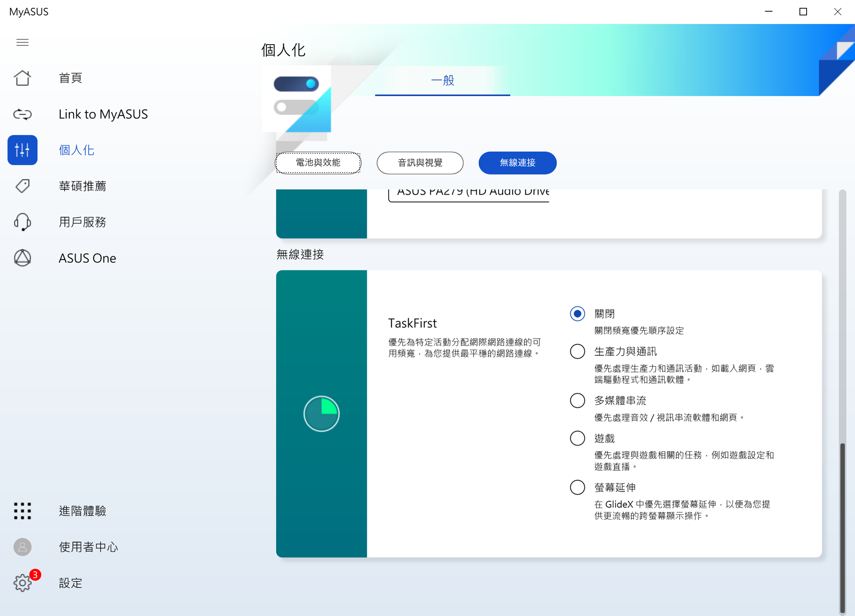The image size is (855, 616).
Task: Select the 關閉 TaskFirst radio option
Action: point(577,314)
